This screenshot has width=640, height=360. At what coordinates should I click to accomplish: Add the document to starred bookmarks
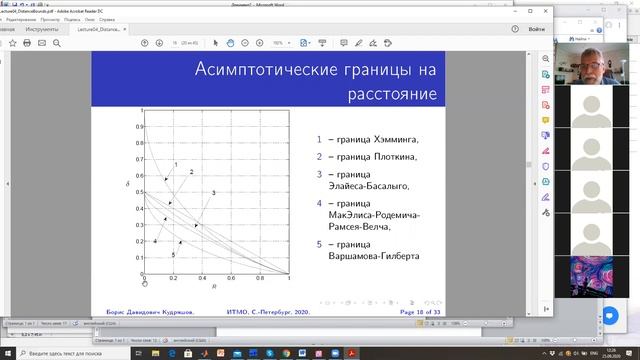[13, 43]
